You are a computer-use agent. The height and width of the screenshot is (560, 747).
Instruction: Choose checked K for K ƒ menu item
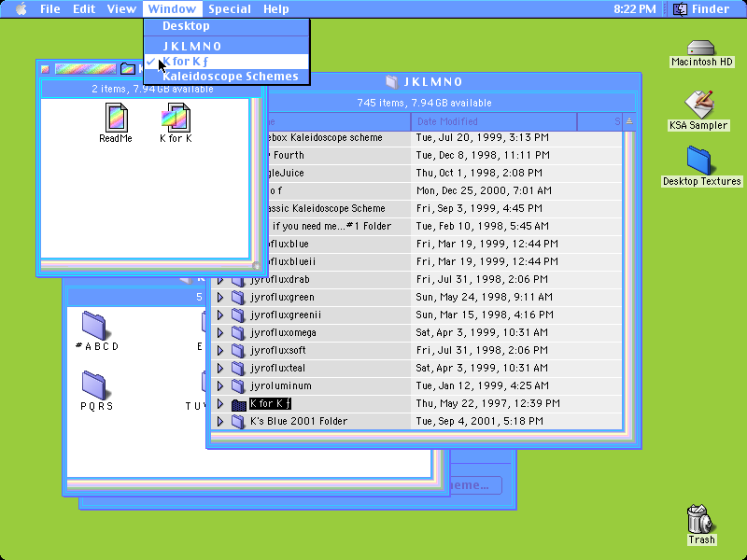coord(227,61)
